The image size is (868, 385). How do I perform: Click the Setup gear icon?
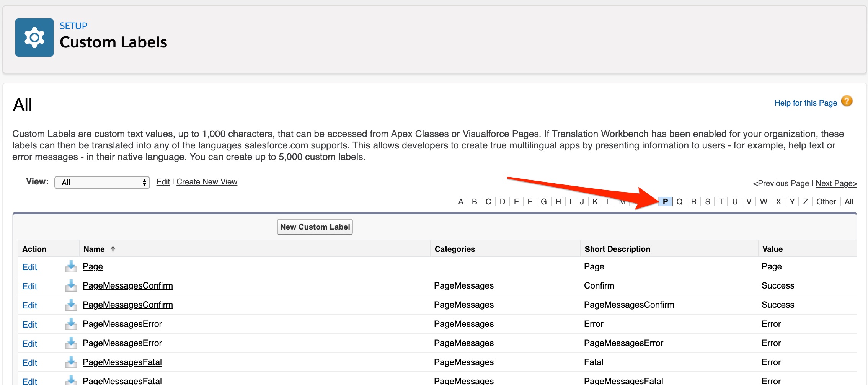(x=34, y=38)
